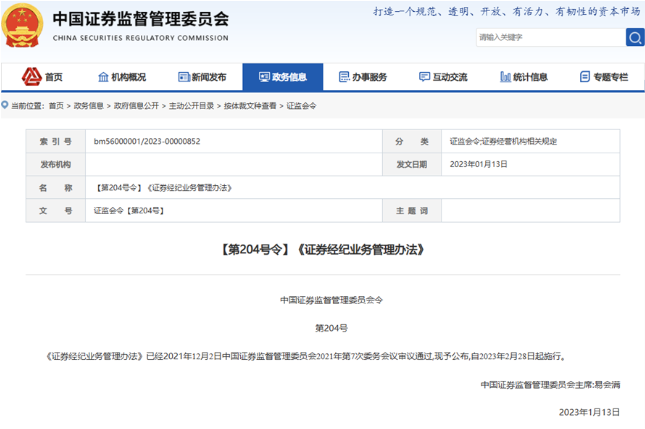Click the news icon beside 新闻发布
This screenshot has height=429, width=645.
coord(183,77)
